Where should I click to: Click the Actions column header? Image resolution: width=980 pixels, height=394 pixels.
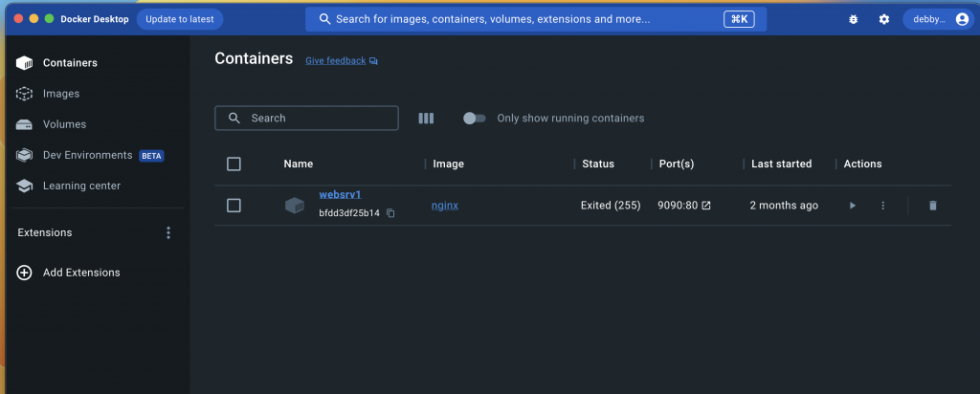(x=862, y=164)
